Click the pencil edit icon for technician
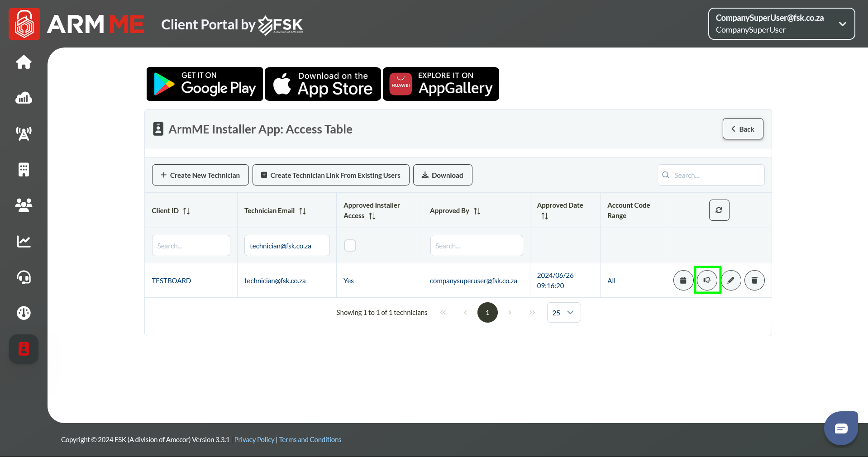This screenshot has height=457, width=868. click(x=730, y=280)
